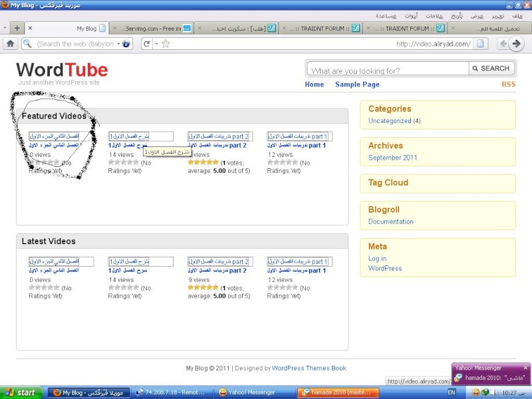Focus the Babylon web search field
The image size is (532, 399).
pyautogui.click(x=74, y=44)
